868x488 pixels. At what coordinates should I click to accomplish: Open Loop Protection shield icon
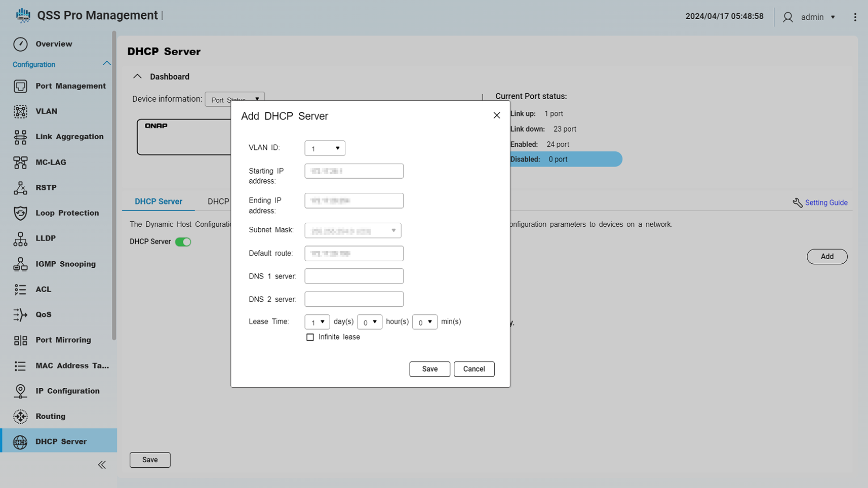20,213
